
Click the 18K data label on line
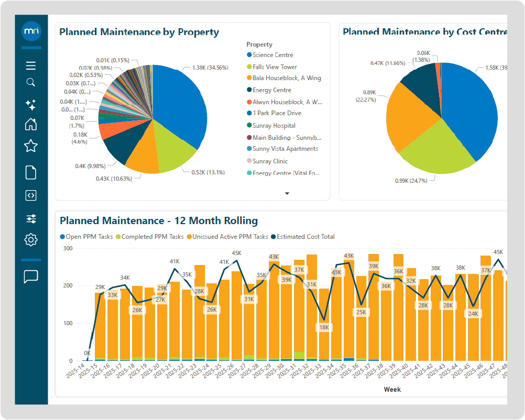point(324,327)
